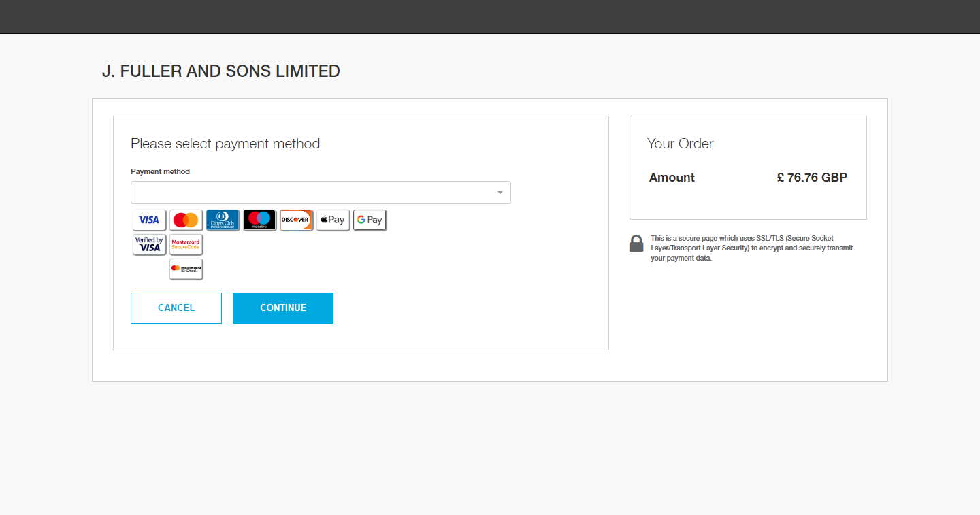Select the Mastercard logo icon
Image resolution: width=980 pixels, height=515 pixels.
[x=186, y=220]
